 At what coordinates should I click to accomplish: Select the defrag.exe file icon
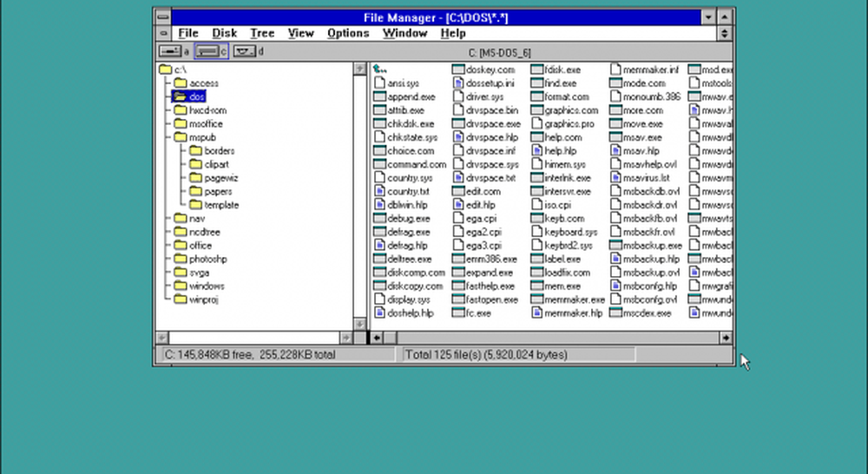point(379,232)
